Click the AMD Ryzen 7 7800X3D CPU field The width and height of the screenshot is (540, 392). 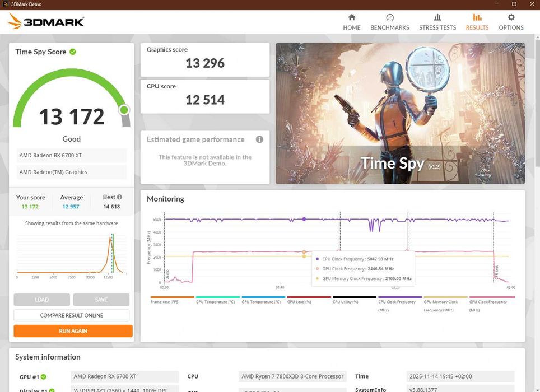point(292,376)
